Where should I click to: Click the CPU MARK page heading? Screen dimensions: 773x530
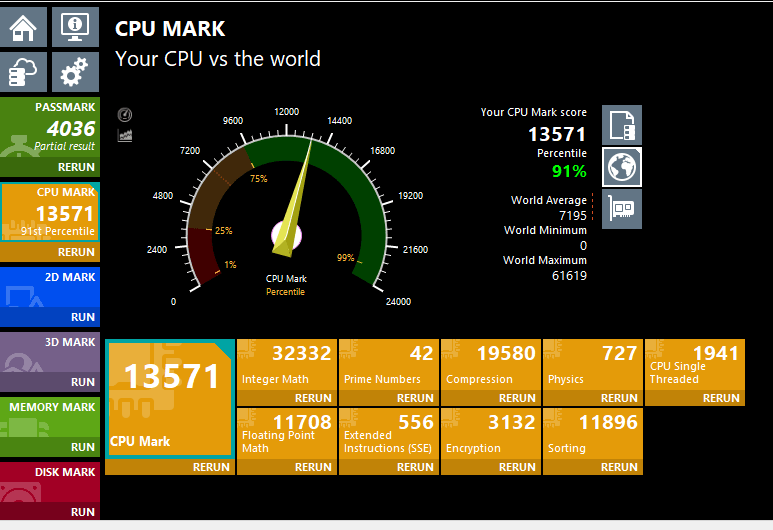click(170, 29)
